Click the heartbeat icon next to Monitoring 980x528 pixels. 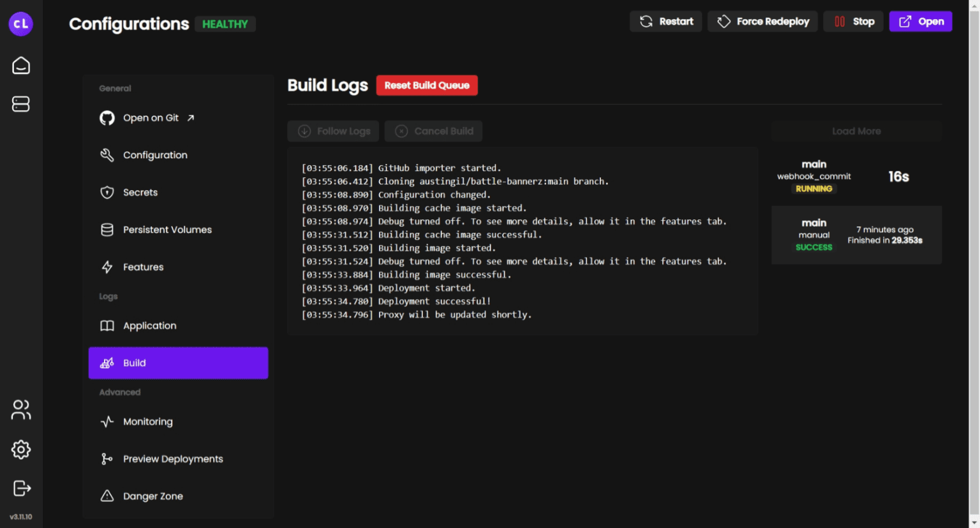[x=107, y=422]
